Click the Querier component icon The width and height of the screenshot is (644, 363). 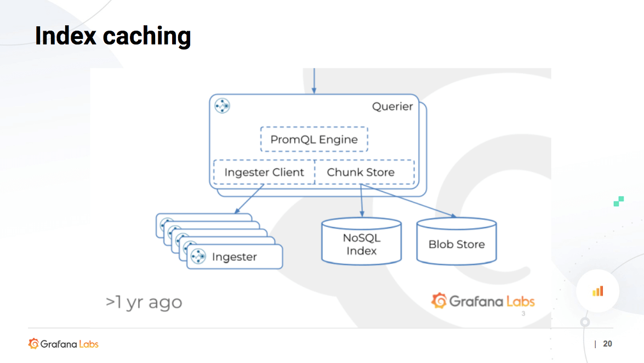223,106
